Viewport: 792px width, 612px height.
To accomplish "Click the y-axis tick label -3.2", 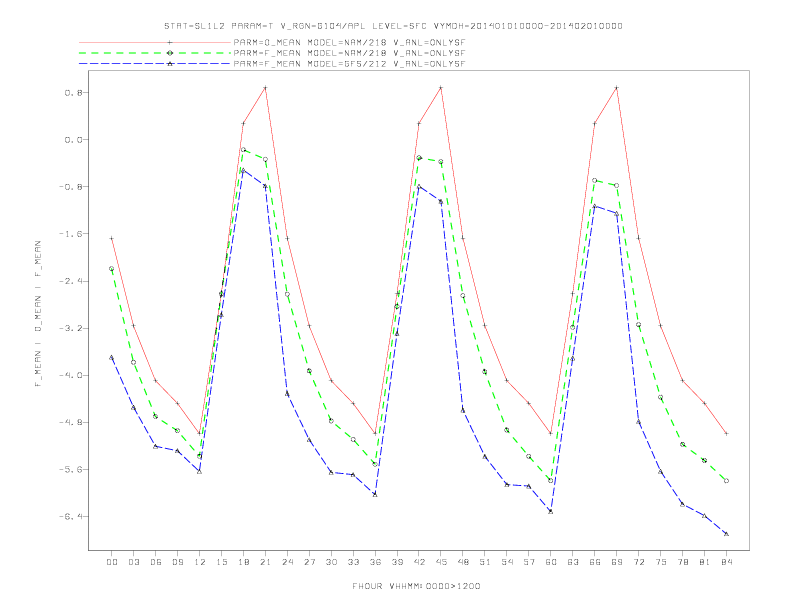I will [70, 328].
